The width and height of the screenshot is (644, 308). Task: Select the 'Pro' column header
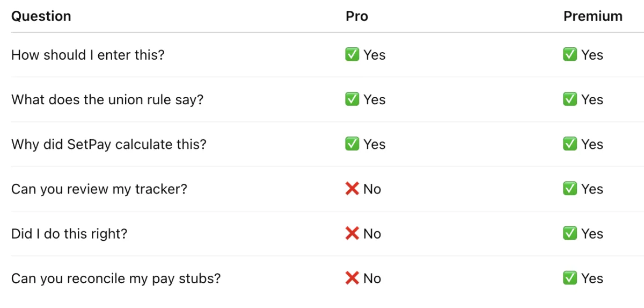(357, 16)
